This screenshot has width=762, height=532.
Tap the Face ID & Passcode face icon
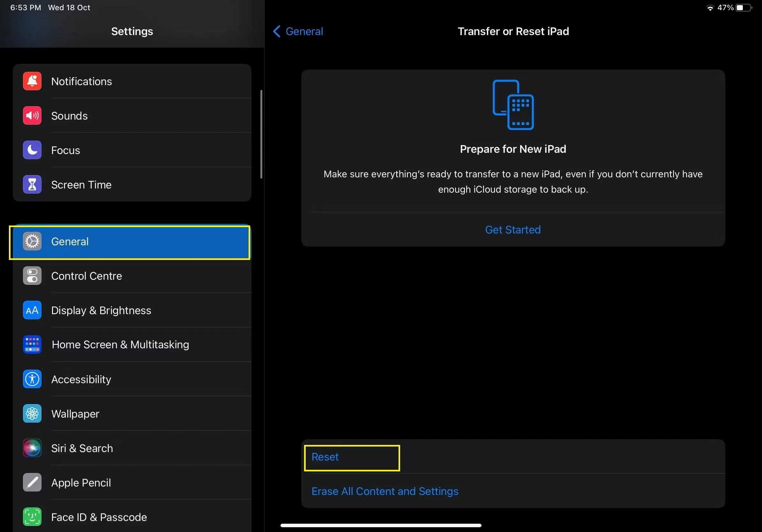[32, 517]
